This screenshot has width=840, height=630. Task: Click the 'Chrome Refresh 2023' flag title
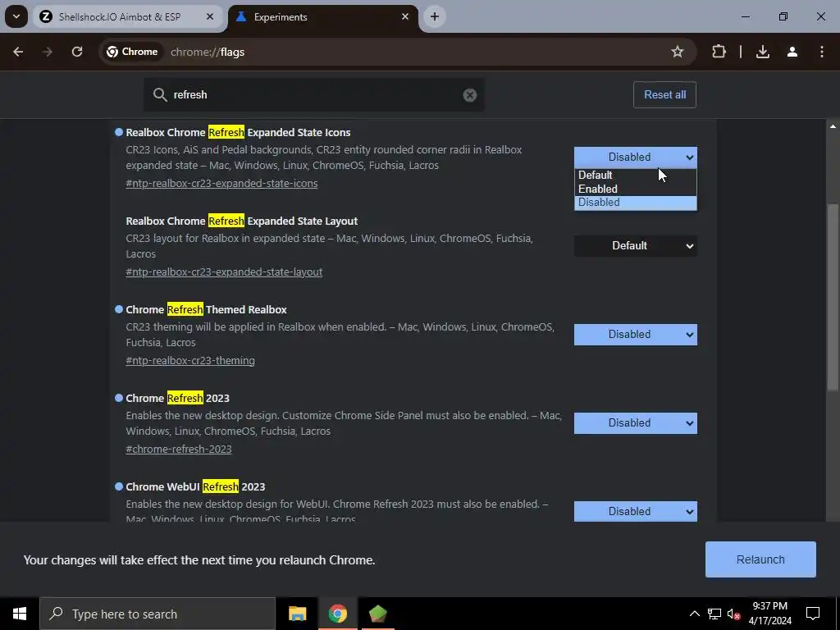(x=177, y=398)
